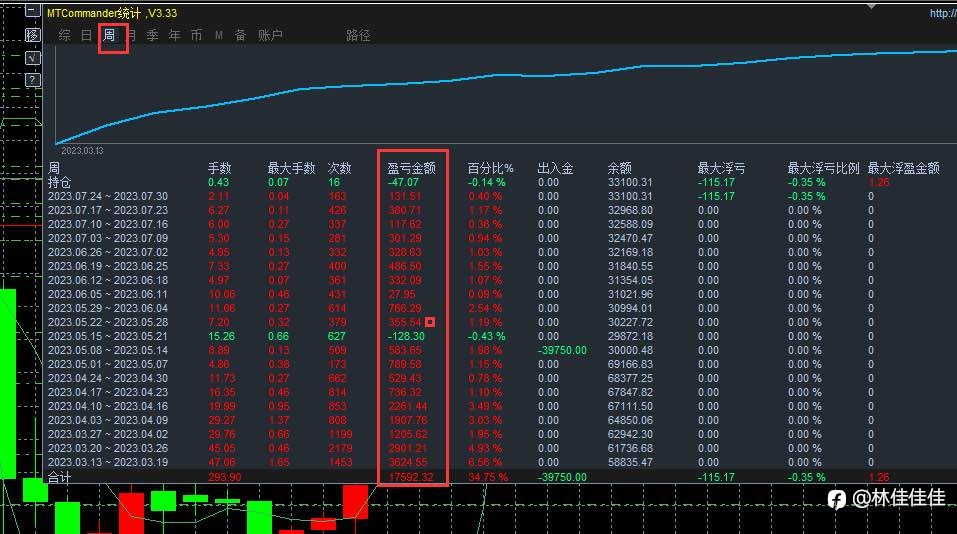The width and height of the screenshot is (957, 534).
Task: Click the total lots value 293.90
Action: pos(225,477)
